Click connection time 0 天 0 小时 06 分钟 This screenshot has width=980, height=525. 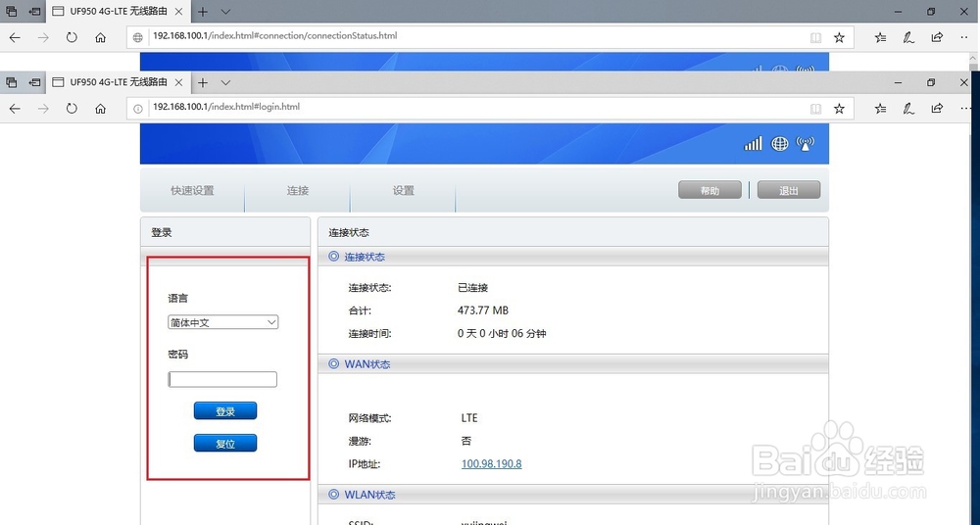pos(502,334)
